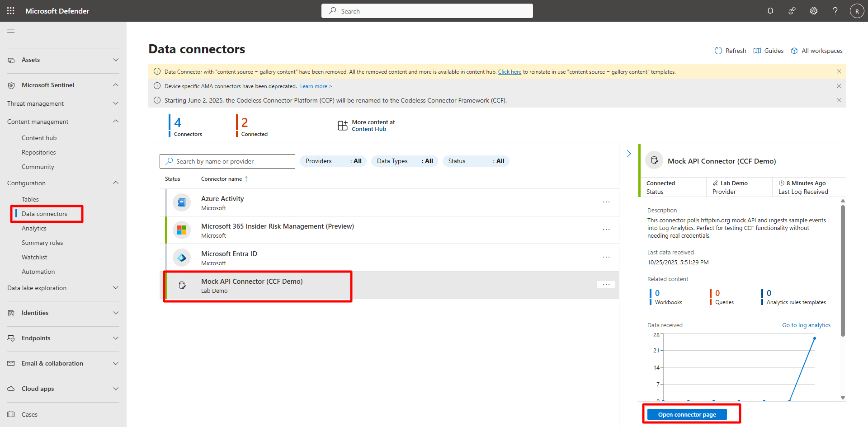This screenshot has height=427, width=868.
Task: Expand Data lake exploration
Action: tap(116, 288)
